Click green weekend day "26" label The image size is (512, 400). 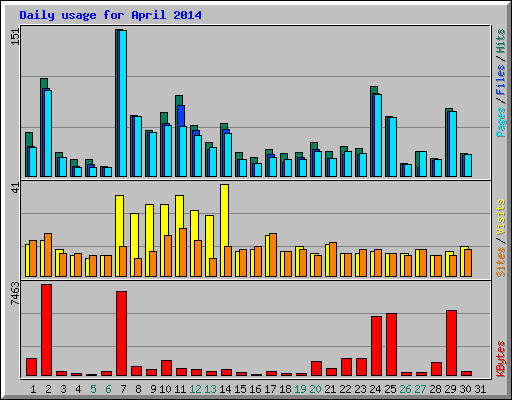(405, 389)
